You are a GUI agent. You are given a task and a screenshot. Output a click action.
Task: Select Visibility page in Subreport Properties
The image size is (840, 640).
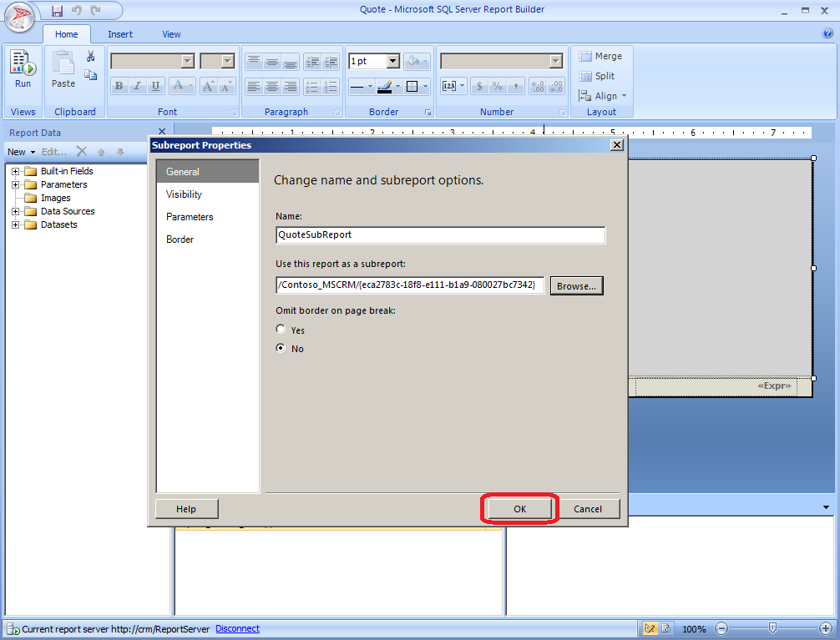pyautogui.click(x=208, y=194)
